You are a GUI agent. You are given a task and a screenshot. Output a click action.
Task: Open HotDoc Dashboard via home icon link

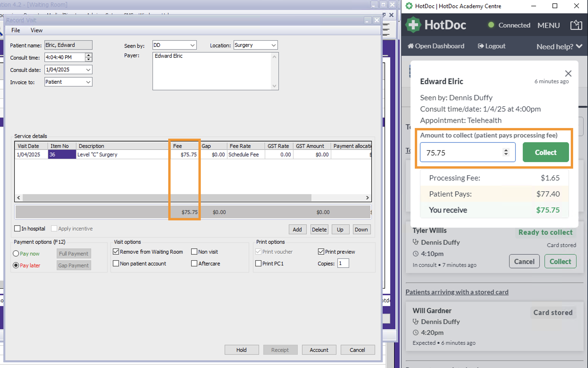click(x=436, y=46)
